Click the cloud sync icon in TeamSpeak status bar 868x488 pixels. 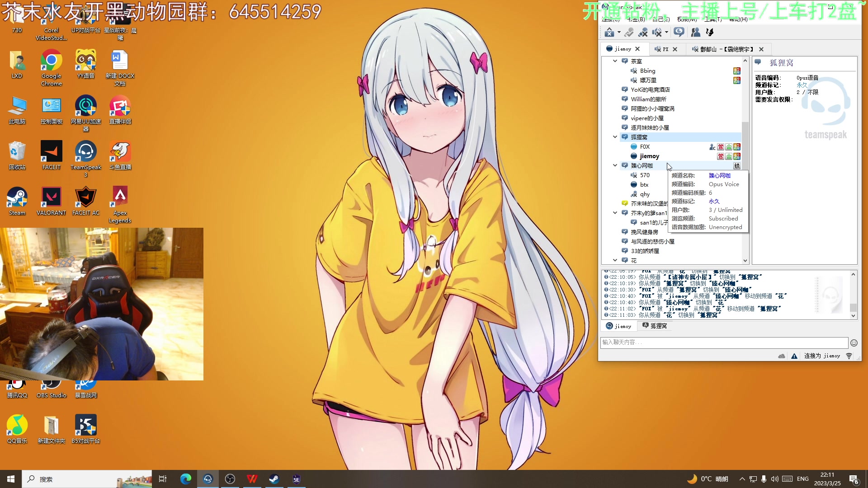click(782, 356)
